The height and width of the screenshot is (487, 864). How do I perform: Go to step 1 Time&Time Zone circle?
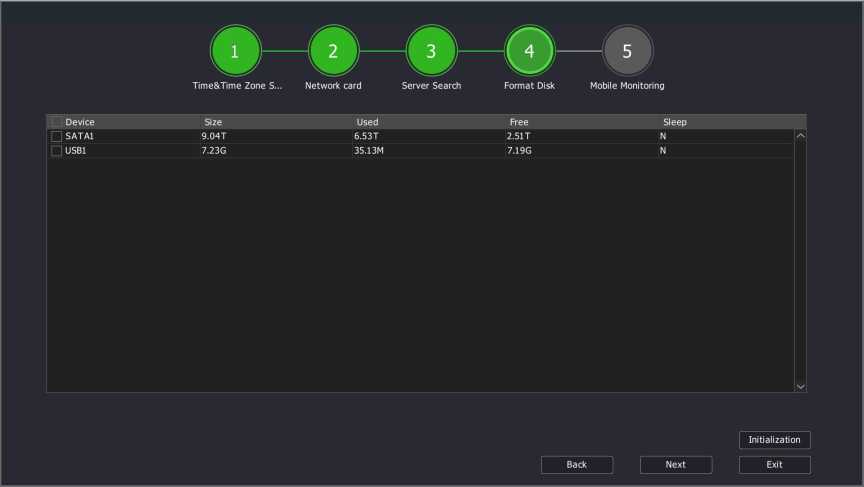[x=235, y=51]
